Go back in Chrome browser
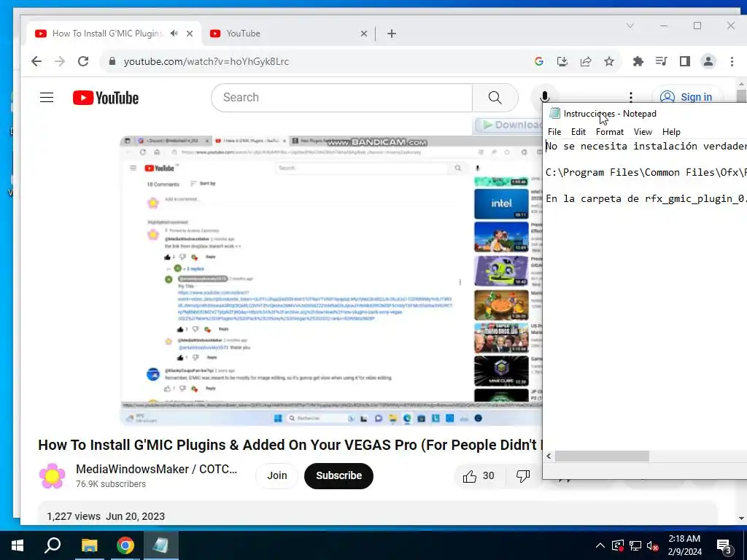The height and width of the screenshot is (560, 747). point(36,61)
